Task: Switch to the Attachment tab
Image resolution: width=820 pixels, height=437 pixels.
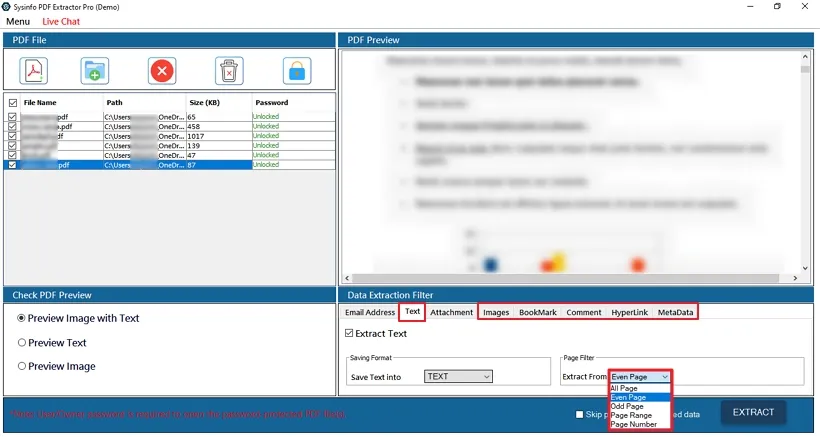Action: (x=451, y=312)
